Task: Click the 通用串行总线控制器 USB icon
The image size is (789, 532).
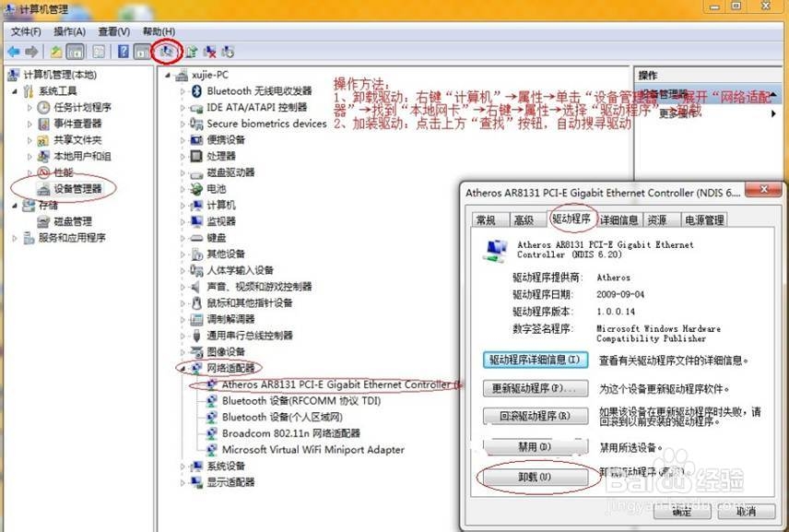Action: tap(196, 336)
